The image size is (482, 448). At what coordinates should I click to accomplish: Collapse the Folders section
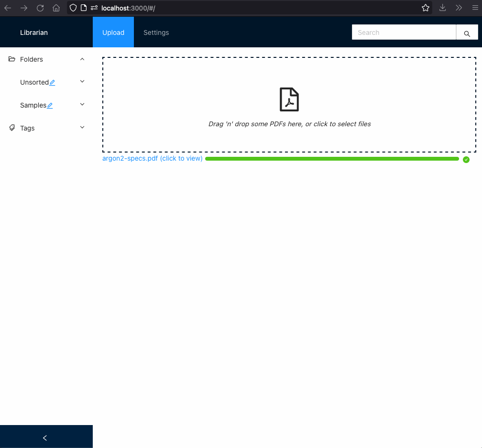(82, 59)
